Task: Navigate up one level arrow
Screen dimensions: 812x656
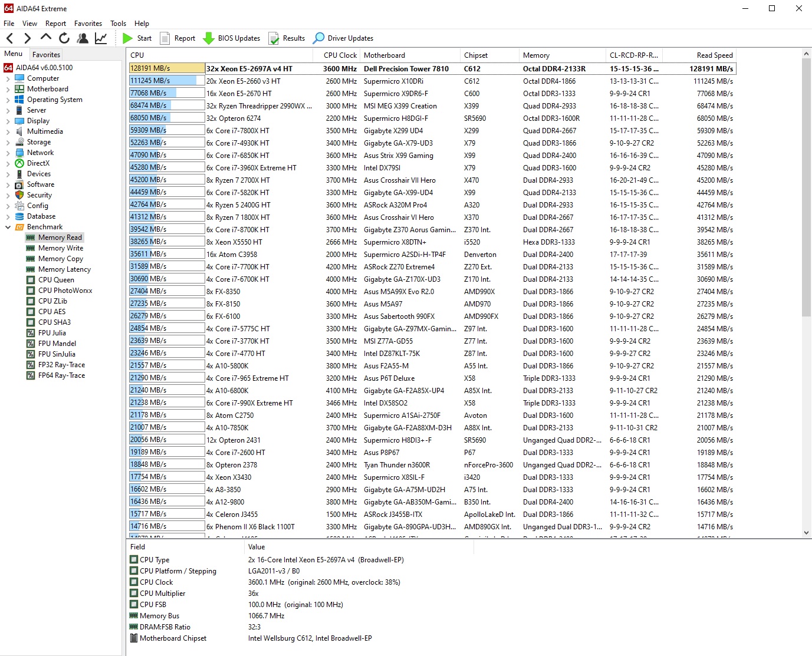Action: 46,38
